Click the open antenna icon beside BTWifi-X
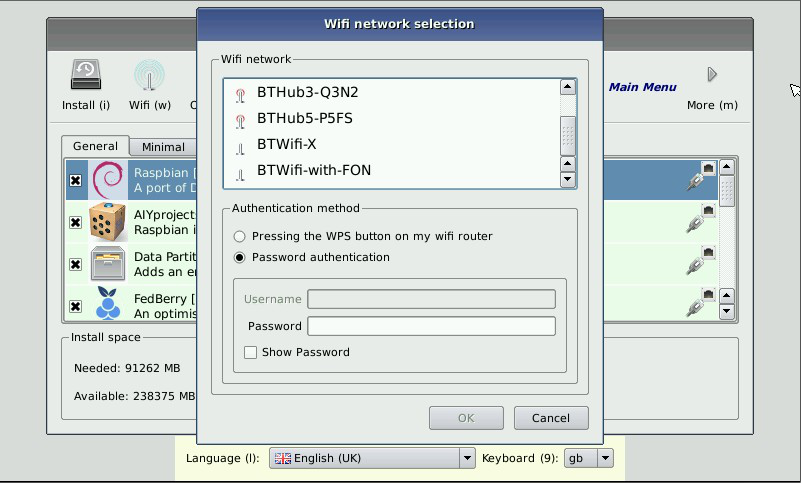This screenshot has height=483, width=801. pos(240,149)
